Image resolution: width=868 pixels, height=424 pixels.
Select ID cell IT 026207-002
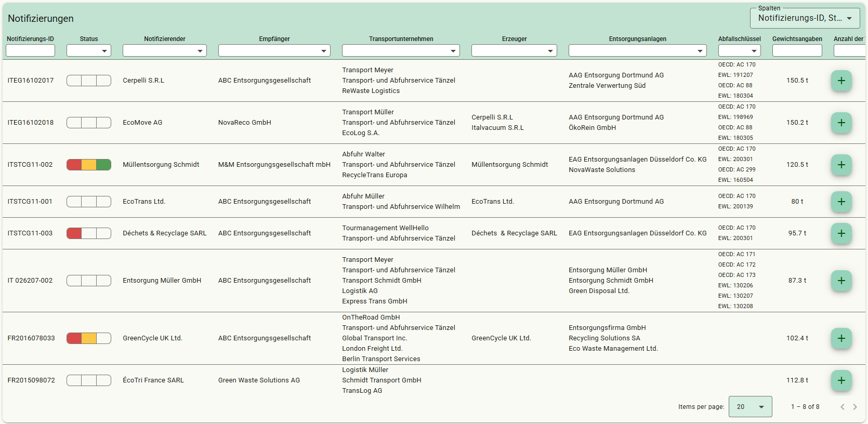[x=30, y=281]
